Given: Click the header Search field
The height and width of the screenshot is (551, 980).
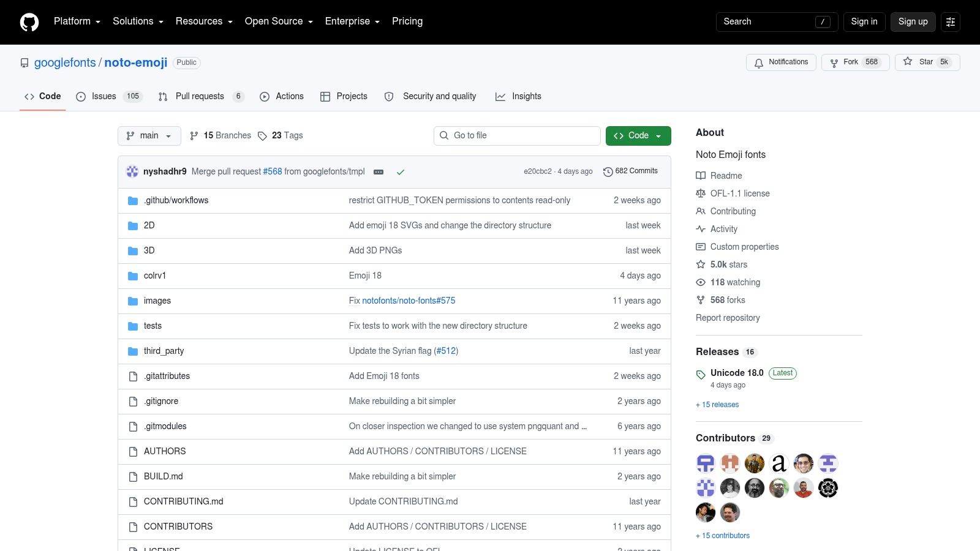Looking at the screenshot, I should [x=777, y=22].
